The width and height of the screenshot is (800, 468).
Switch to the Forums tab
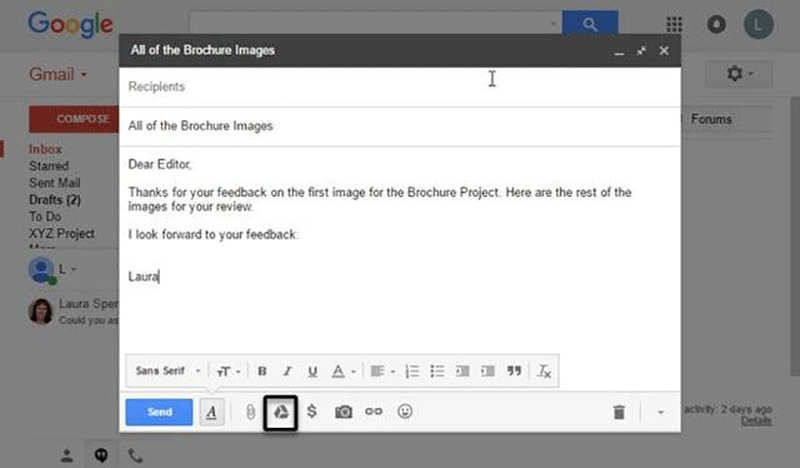coord(711,119)
